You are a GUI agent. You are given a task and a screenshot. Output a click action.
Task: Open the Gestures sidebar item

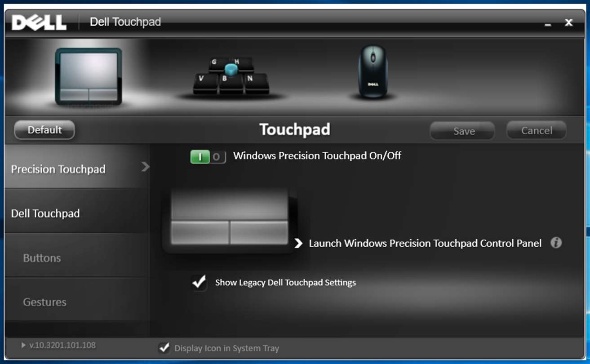pos(77,299)
